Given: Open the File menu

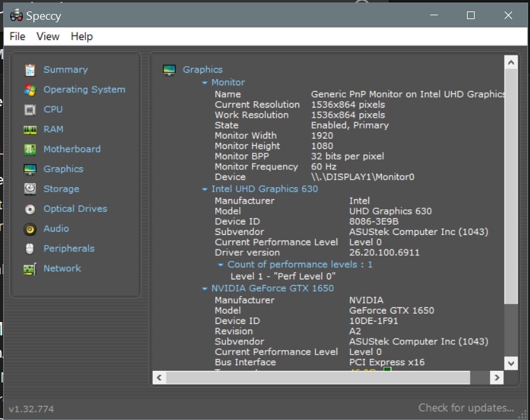Looking at the screenshot, I should coord(17,36).
